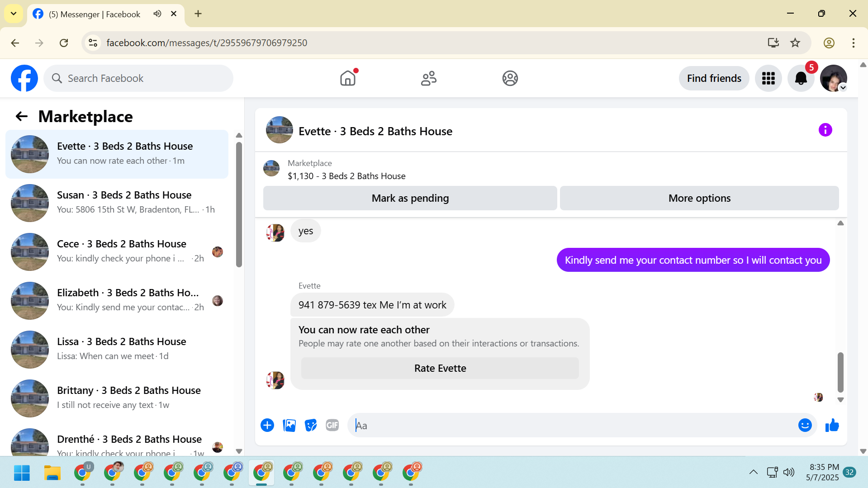Viewport: 868px width, 488px height.
Task: Open the Chrome profile icon
Action: 829,43
